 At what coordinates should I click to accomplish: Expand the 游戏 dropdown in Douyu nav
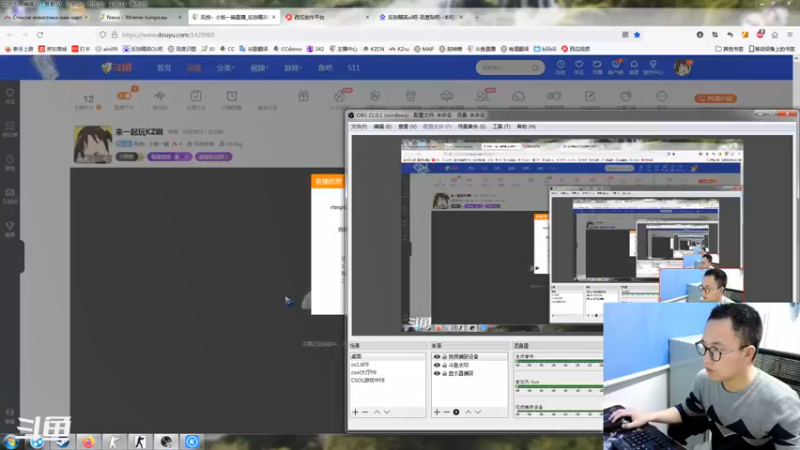coord(293,67)
